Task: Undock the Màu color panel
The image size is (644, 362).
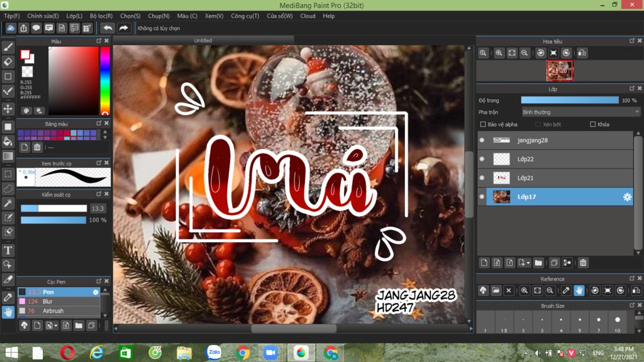Action: click(x=99, y=41)
